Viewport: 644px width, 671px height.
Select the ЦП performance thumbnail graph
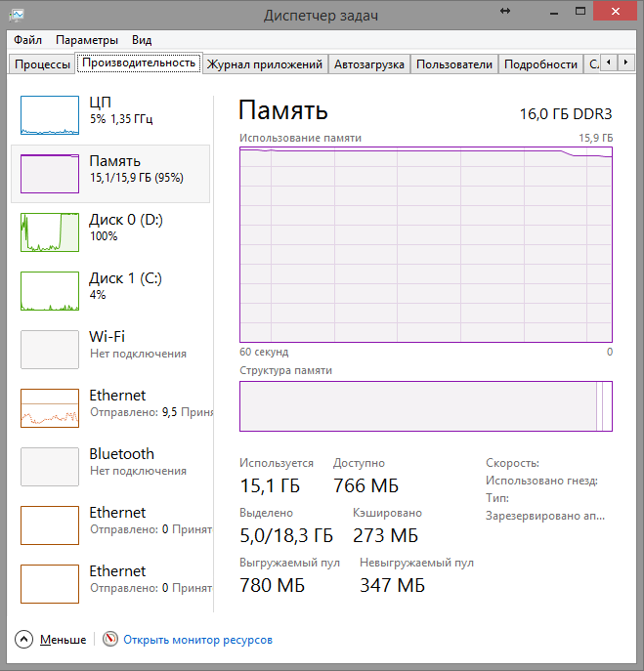click(x=50, y=115)
